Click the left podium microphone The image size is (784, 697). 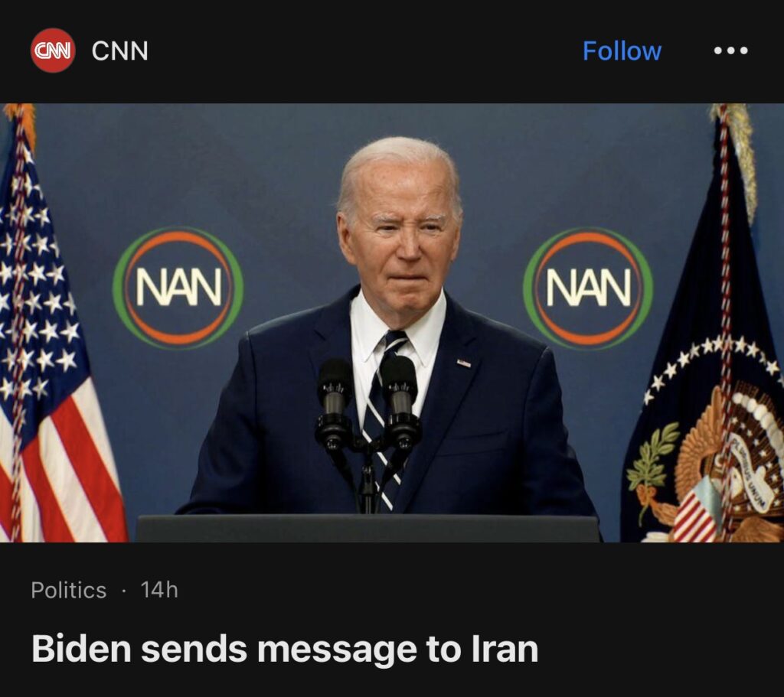click(x=334, y=405)
